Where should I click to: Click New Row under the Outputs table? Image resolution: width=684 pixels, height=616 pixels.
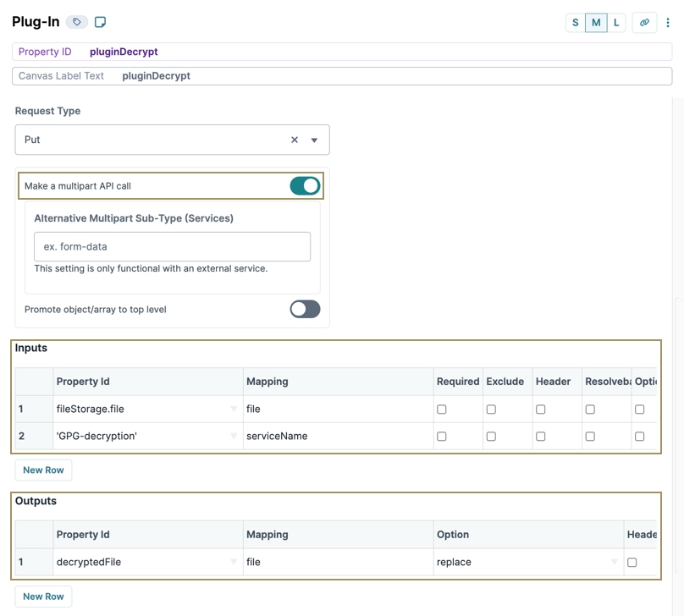pos(43,596)
